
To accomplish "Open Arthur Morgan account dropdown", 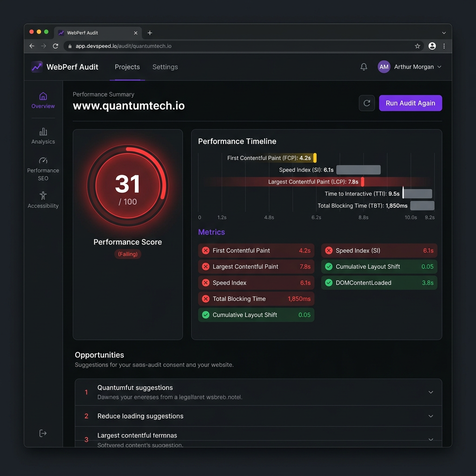I will click(x=417, y=67).
